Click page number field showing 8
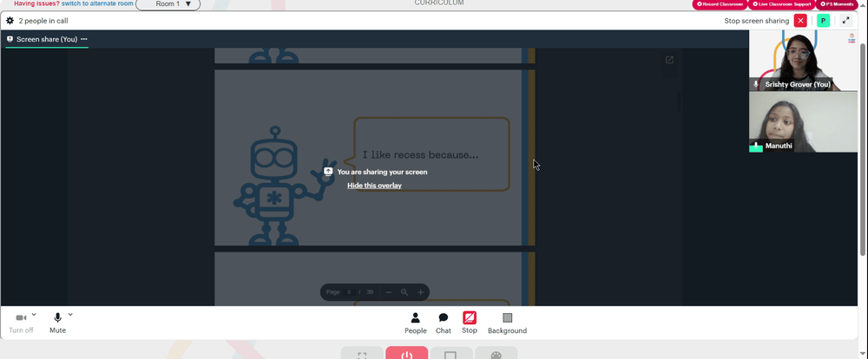This screenshot has width=868, height=359. (x=349, y=292)
